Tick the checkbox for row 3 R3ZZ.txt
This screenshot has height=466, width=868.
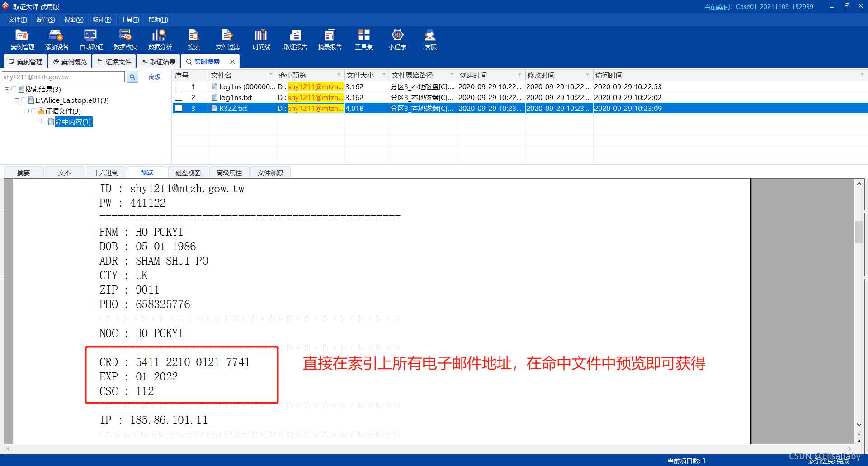click(x=179, y=108)
